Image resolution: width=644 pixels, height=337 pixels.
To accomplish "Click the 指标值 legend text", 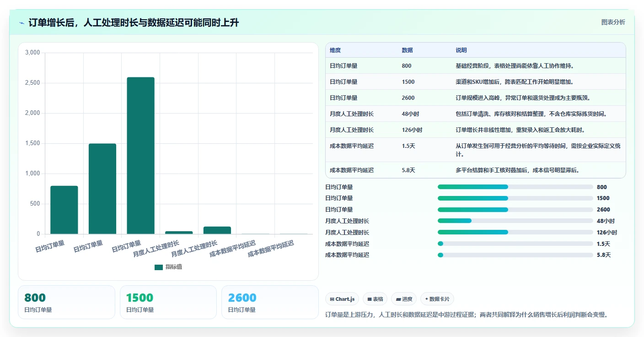I will click(174, 267).
